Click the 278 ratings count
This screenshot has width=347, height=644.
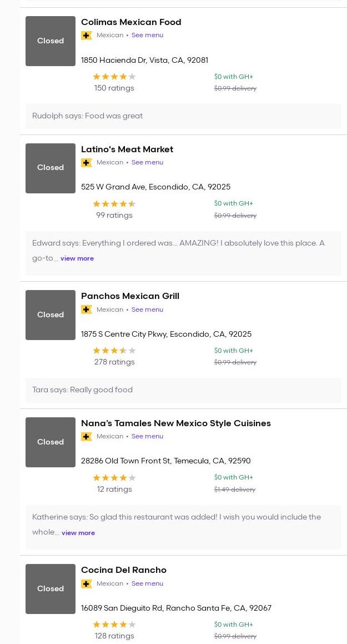point(114,362)
